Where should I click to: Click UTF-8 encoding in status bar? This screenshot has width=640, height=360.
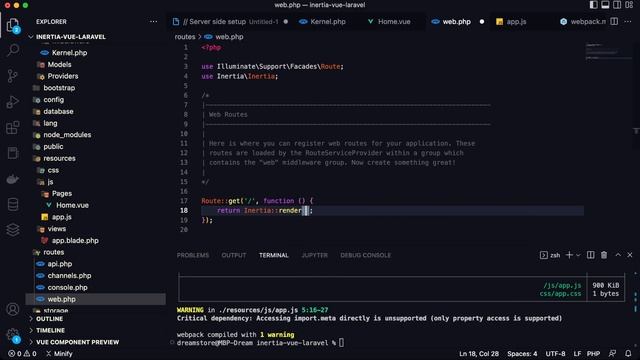(556, 353)
